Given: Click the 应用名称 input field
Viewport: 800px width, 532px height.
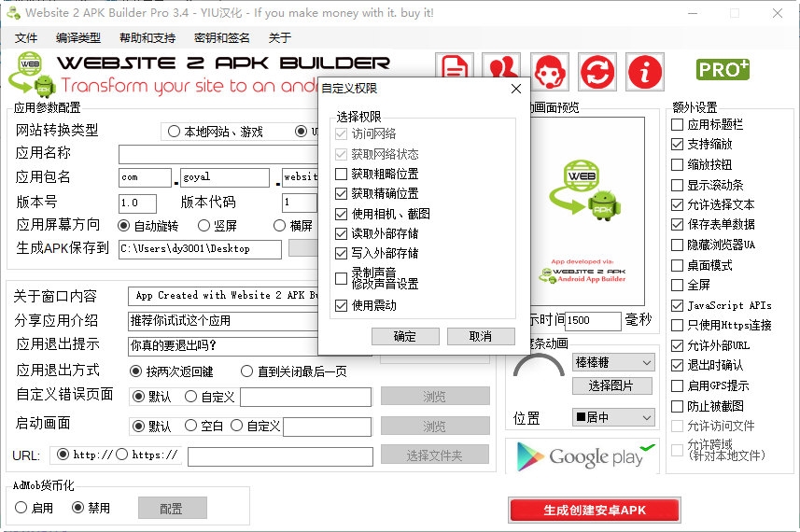Looking at the screenshot, I should tap(218, 154).
